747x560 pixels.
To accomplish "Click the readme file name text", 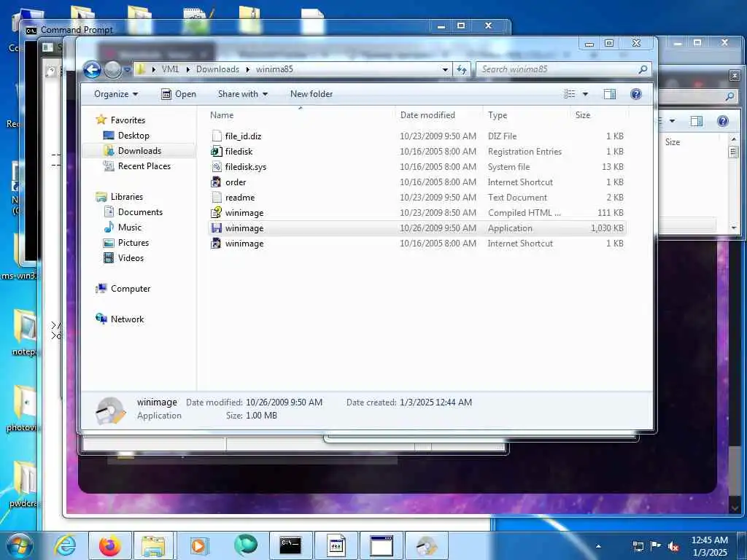I will [x=239, y=198].
